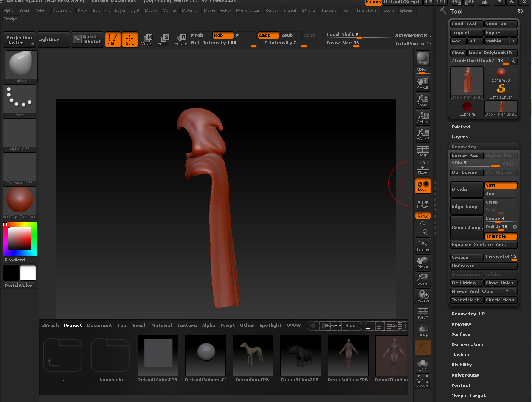Open the Texture Off selector
Screen dimensions: 532x402
click(20, 169)
